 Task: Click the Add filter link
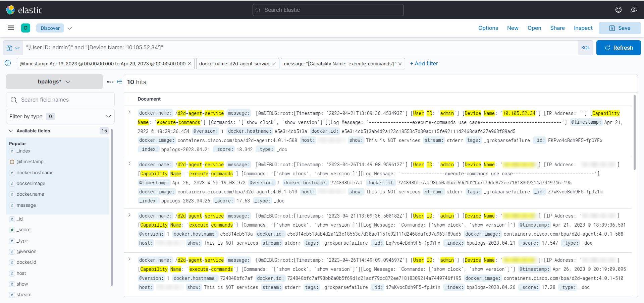coord(424,63)
